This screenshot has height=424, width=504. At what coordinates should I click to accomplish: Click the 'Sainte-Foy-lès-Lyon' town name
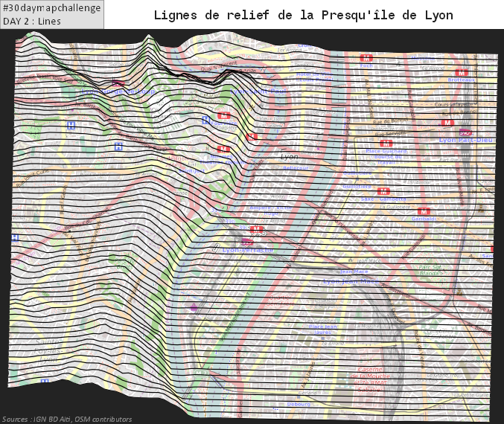click(x=48, y=350)
